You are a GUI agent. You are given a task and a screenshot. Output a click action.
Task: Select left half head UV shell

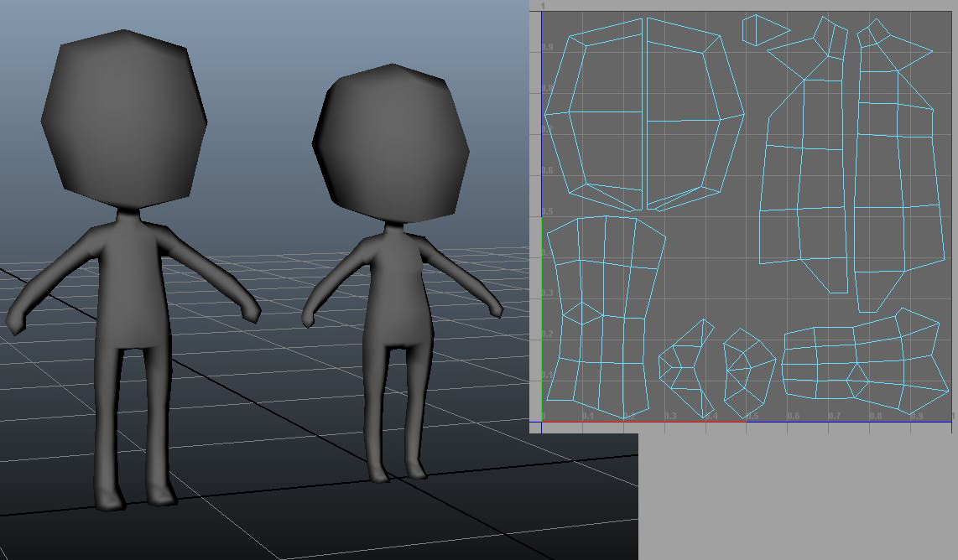click(x=594, y=115)
